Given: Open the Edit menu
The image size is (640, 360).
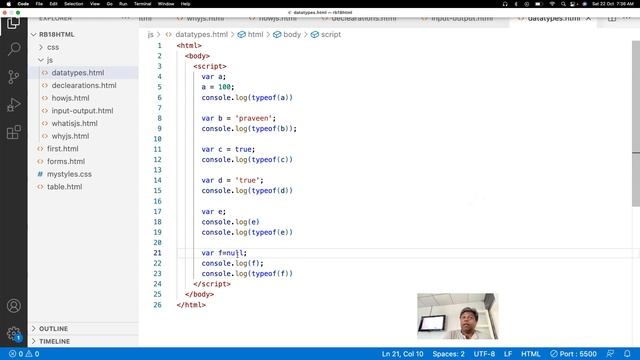Looking at the screenshot, I should 53,4.
